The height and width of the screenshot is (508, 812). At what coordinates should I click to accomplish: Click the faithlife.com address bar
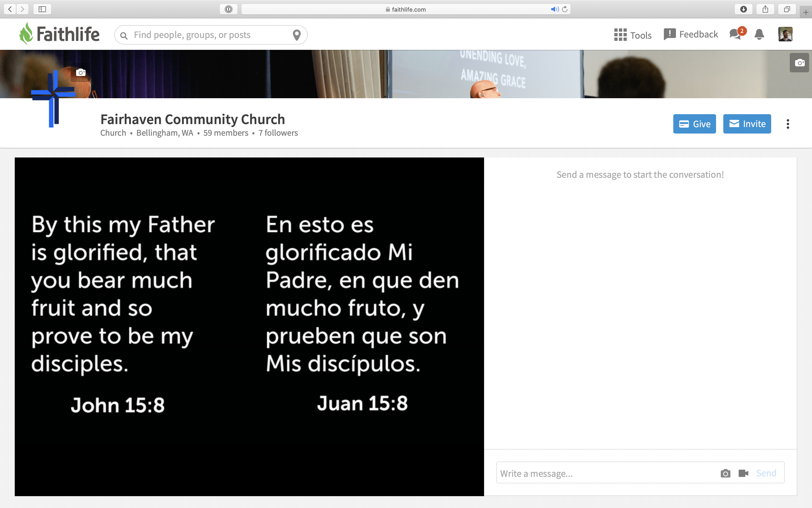406,9
